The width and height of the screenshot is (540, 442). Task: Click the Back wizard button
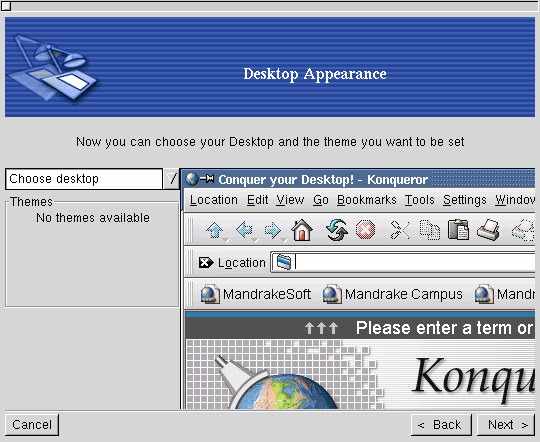coord(441,425)
